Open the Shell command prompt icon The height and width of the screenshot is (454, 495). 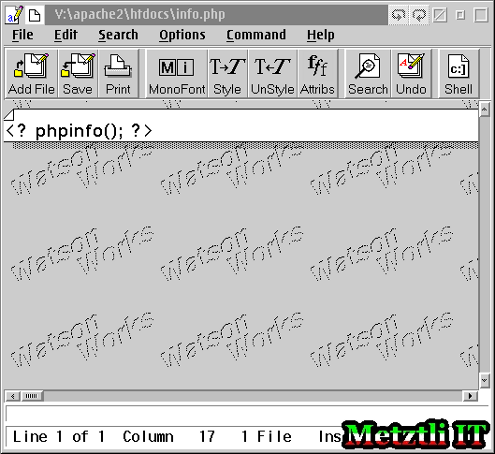458,74
